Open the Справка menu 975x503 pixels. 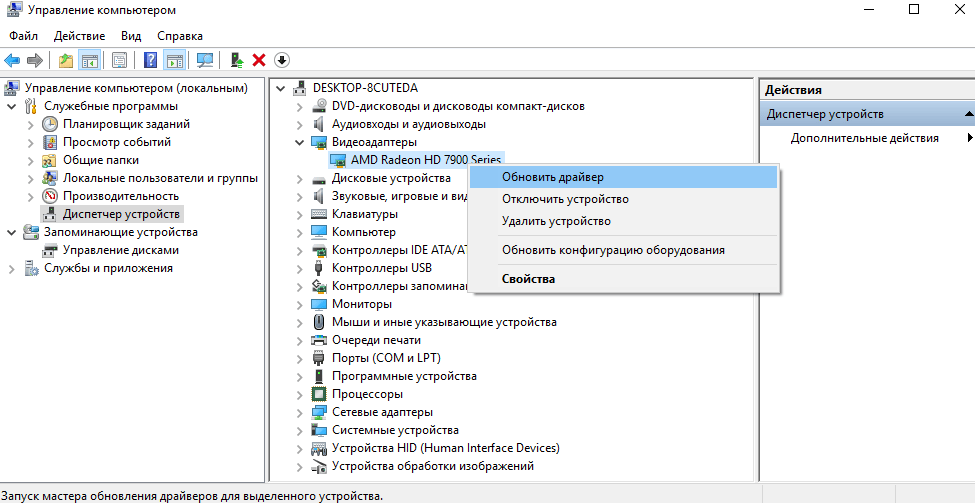(x=180, y=36)
